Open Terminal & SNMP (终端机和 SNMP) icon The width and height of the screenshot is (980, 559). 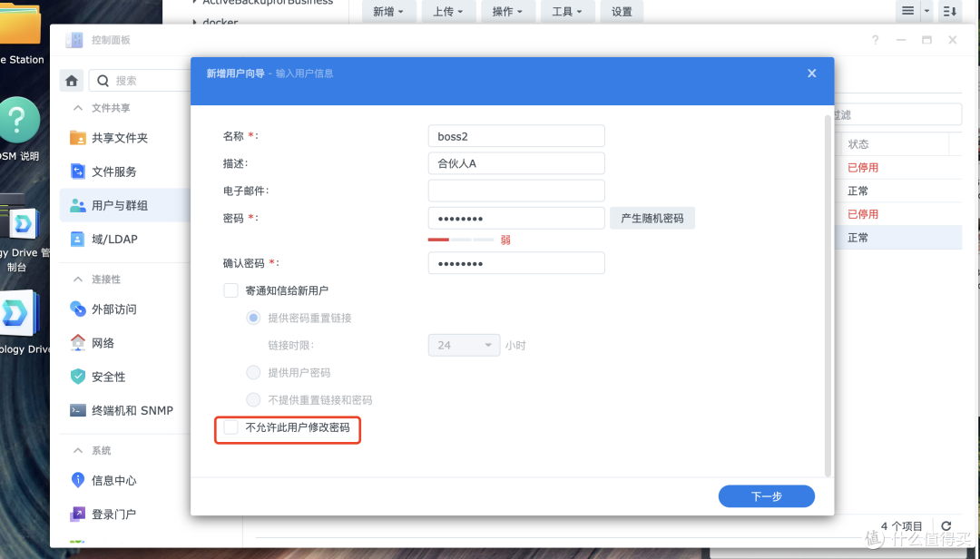(x=77, y=410)
